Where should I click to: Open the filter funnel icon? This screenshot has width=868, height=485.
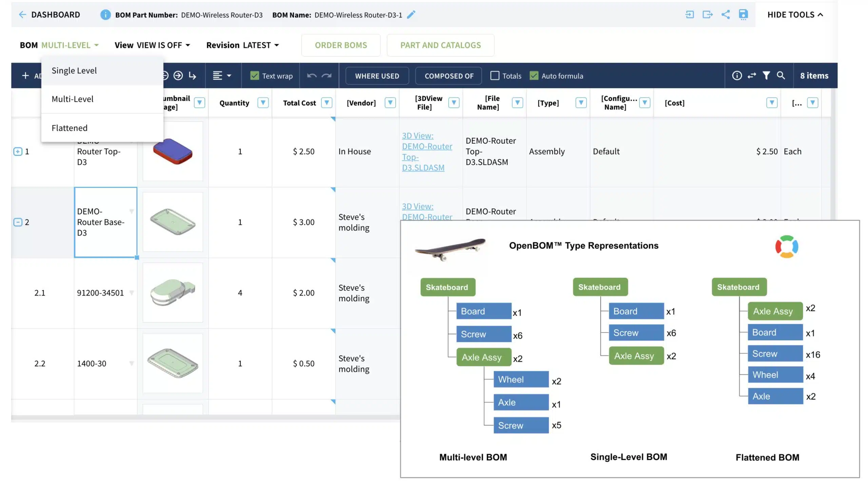click(766, 75)
